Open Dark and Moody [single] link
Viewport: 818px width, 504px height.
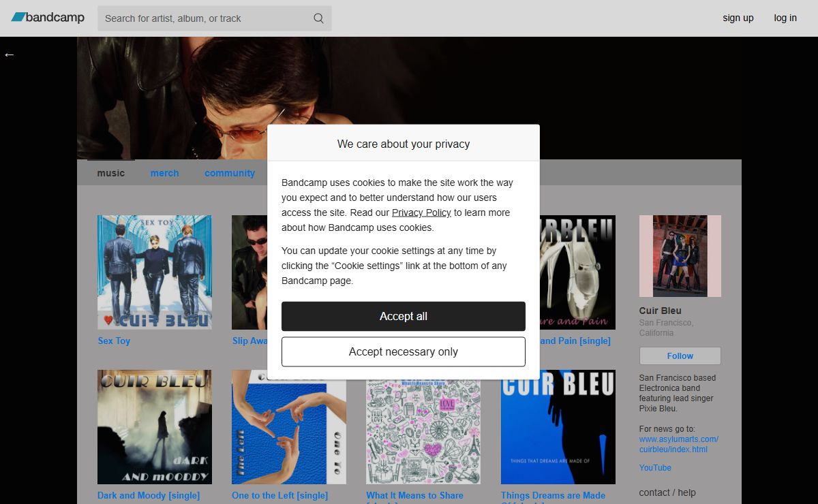point(149,495)
